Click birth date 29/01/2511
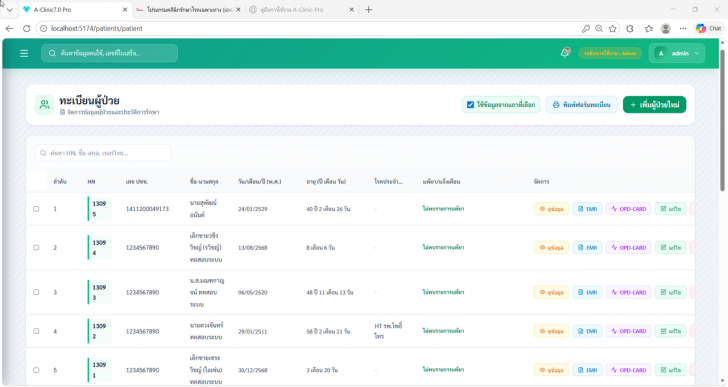728x387 pixels. coord(253,331)
